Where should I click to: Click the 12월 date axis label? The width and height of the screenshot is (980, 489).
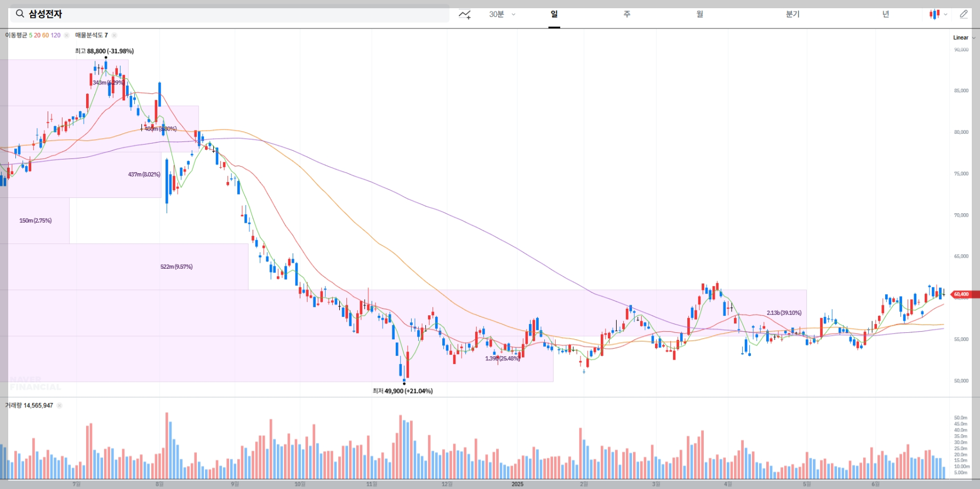coord(447,484)
